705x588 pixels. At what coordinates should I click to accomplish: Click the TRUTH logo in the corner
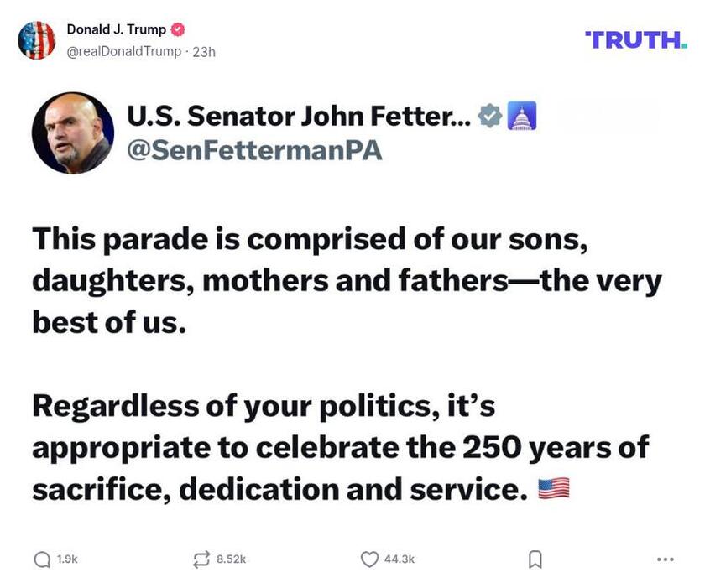pos(634,37)
